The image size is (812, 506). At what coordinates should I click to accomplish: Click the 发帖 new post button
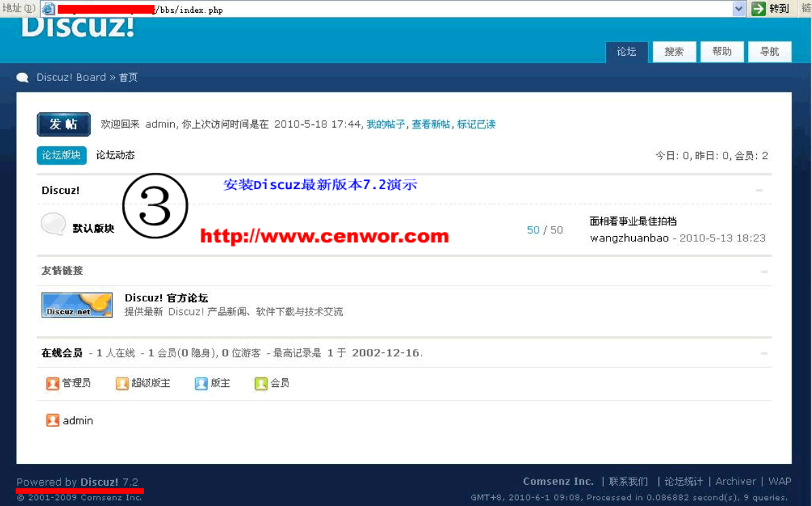pos(64,124)
